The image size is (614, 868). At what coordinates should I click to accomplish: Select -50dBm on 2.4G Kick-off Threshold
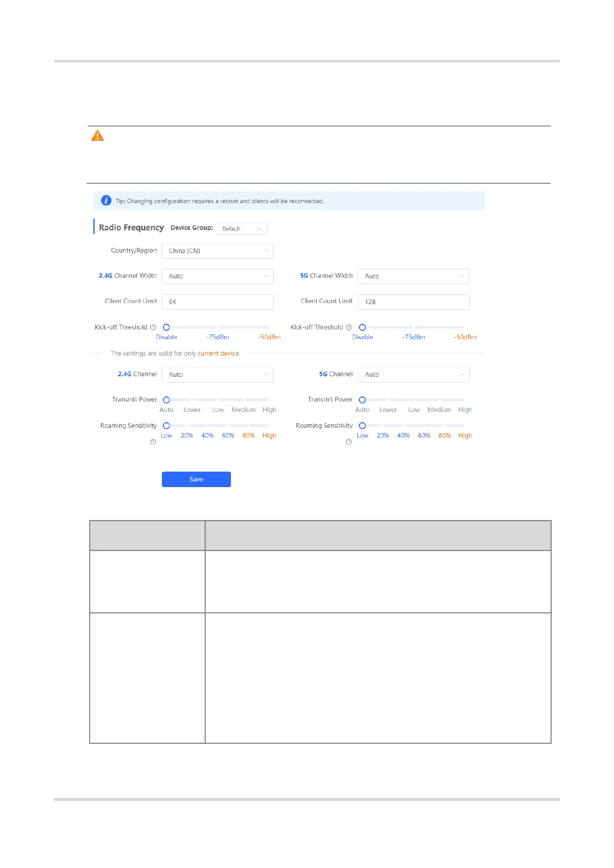point(269,337)
